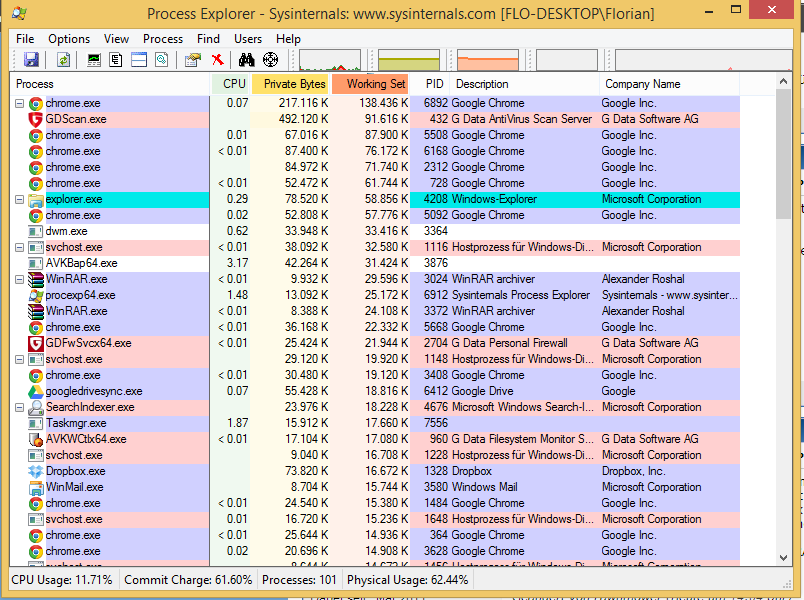
Task: Click the orange physical memory graph
Action: 488,60
